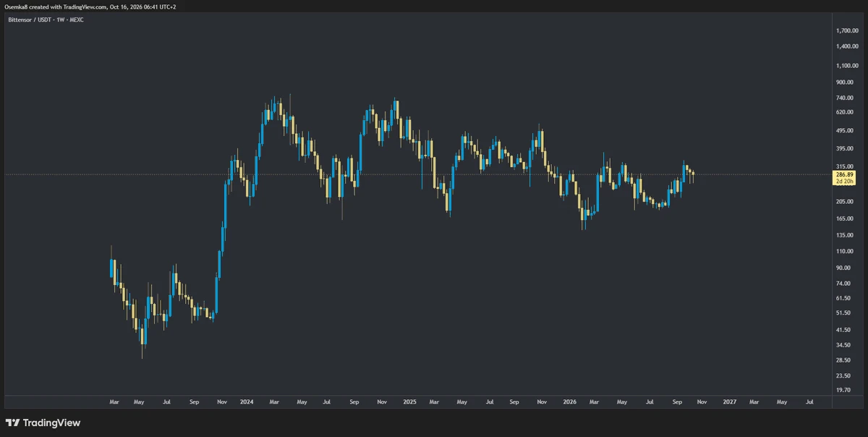This screenshot has height=437, width=868.
Task: Click the first Mar label on the time axis
Action: (114, 401)
